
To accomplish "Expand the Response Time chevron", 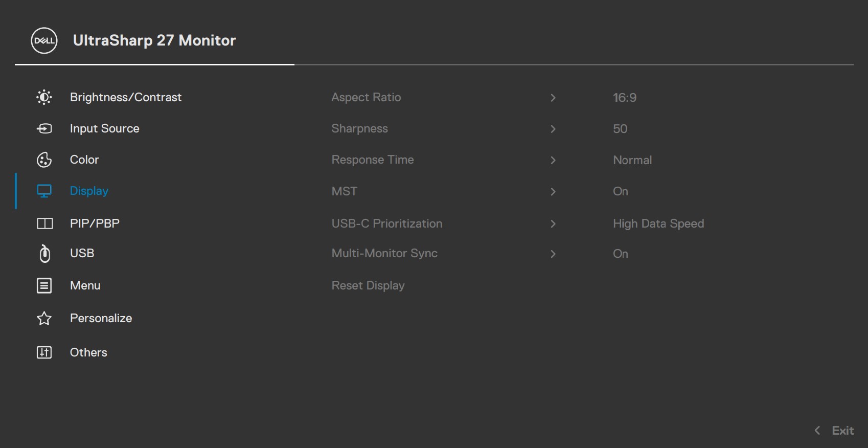I will point(553,160).
